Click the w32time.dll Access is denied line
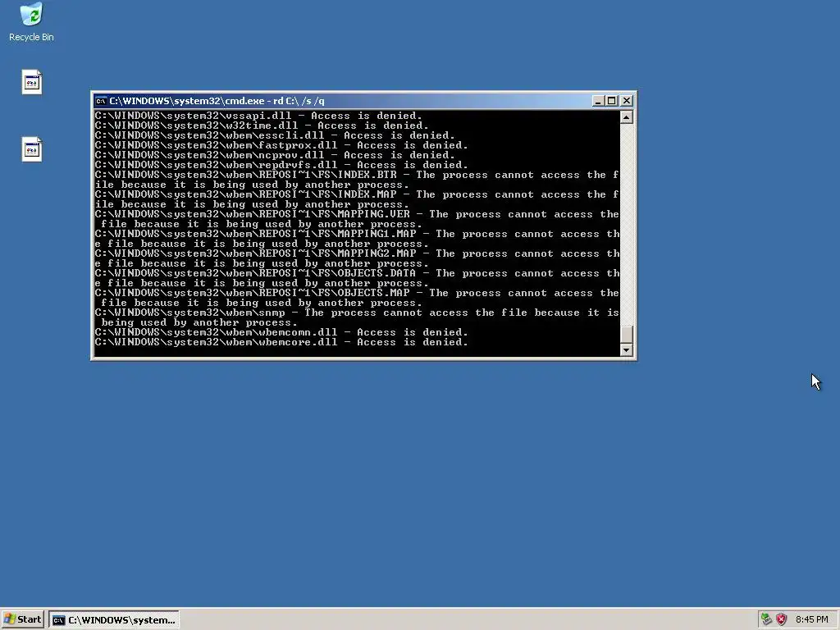 262,126
